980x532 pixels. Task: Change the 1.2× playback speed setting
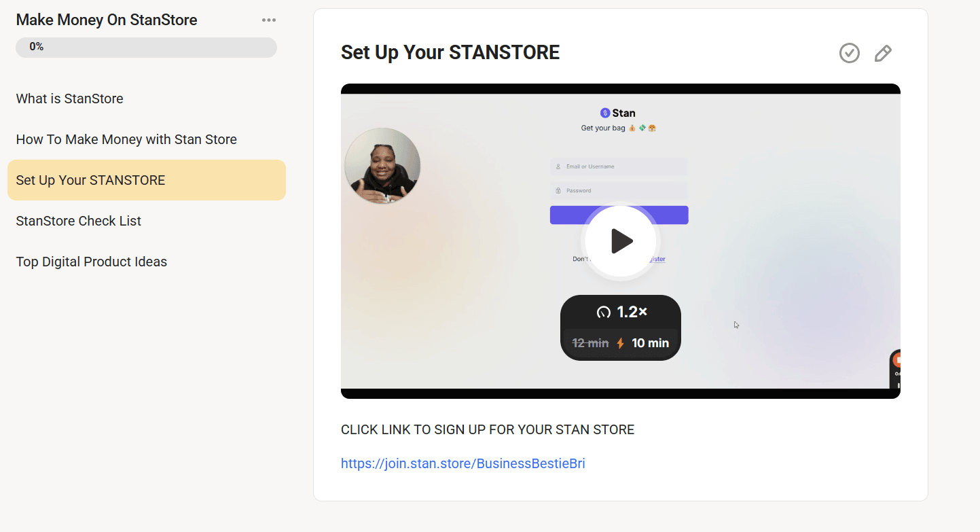(x=621, y=312)
